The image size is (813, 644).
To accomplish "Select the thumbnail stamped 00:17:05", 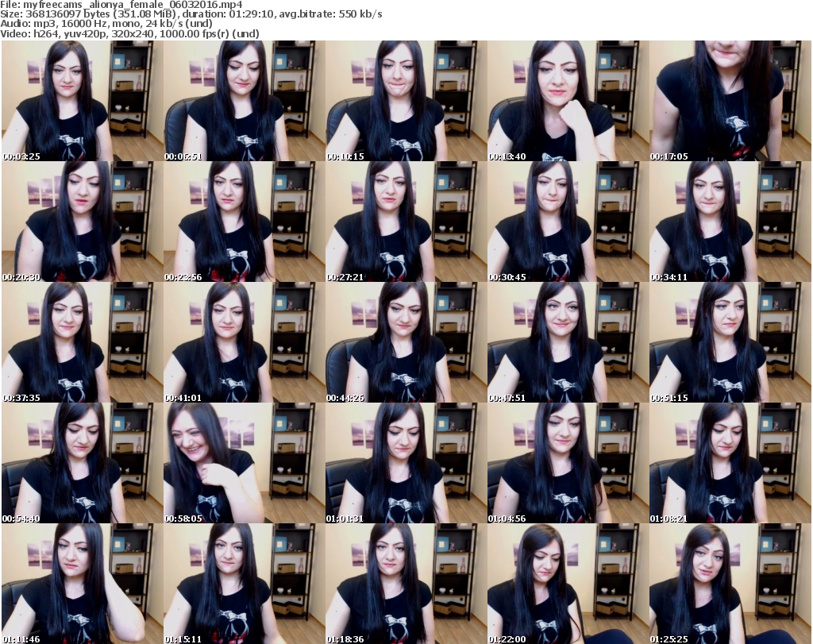I will 730,101.
